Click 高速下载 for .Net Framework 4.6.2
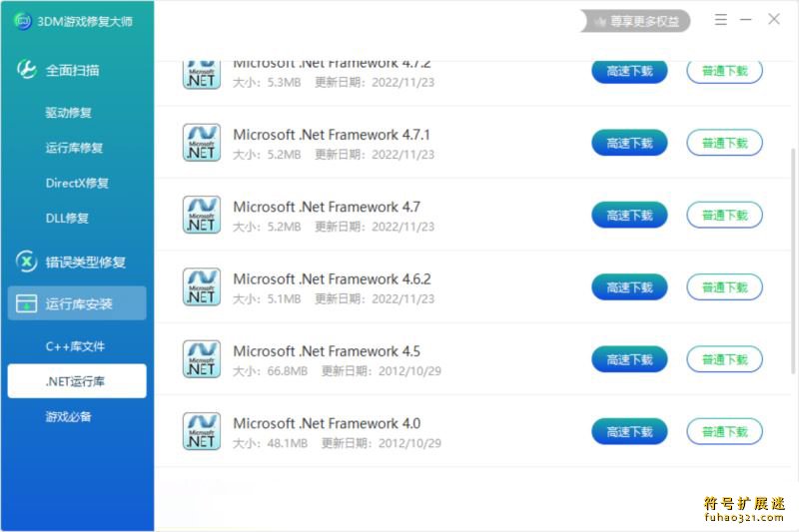This screenshot has height=532, width=799. point(629,287)
